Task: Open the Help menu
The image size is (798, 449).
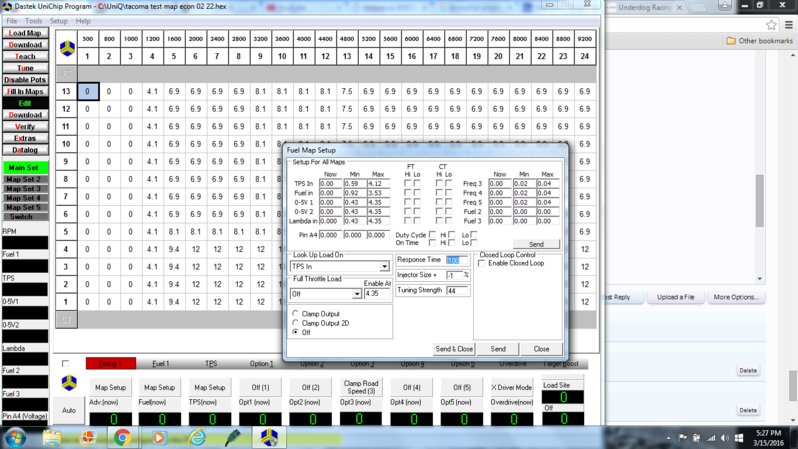Action: point(83,21)
